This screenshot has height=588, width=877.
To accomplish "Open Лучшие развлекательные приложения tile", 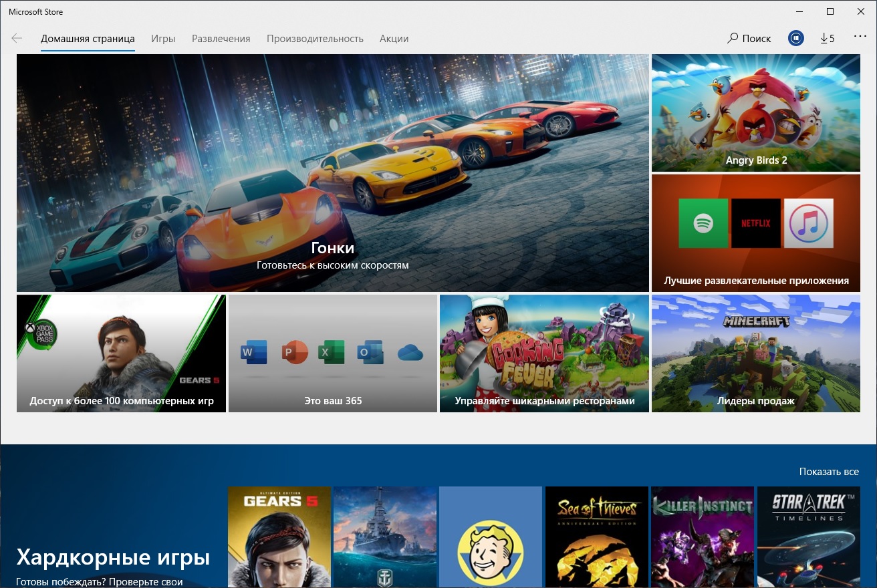I will (756, 233).
